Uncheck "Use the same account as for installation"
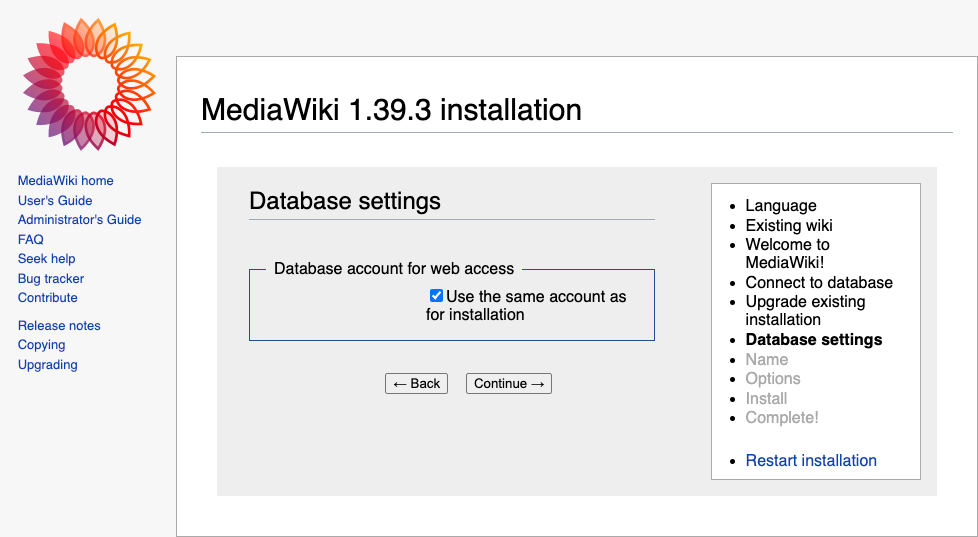Viewport: 978px width, 537px height. click(x=436, y=296)
